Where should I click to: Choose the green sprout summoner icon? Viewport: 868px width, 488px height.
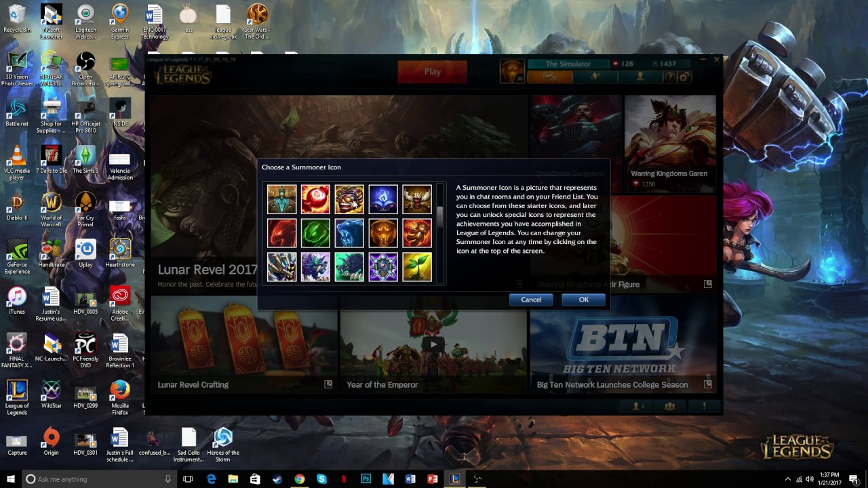click(x=417, y=267)
